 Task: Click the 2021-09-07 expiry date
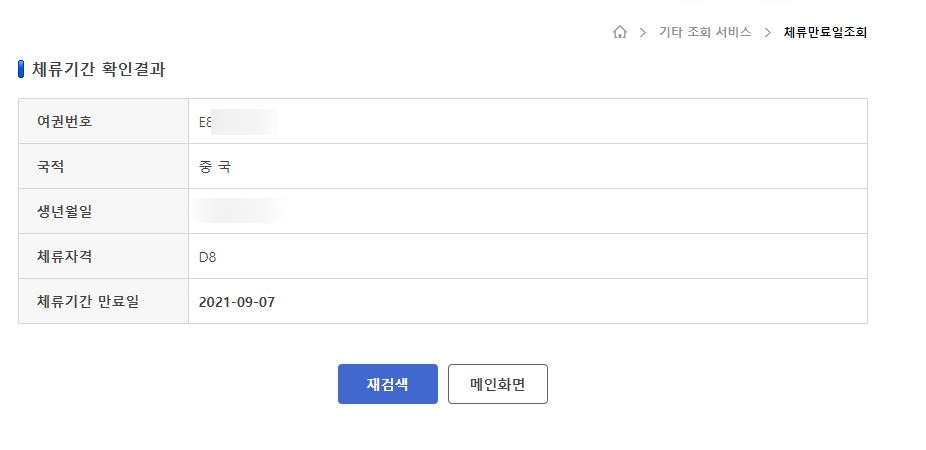237,302
